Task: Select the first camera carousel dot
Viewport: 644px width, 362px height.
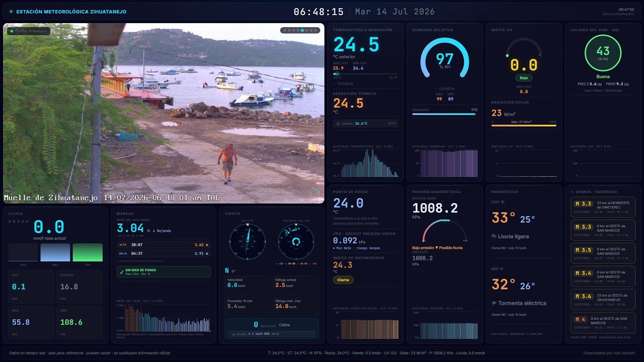Action: 285,30
